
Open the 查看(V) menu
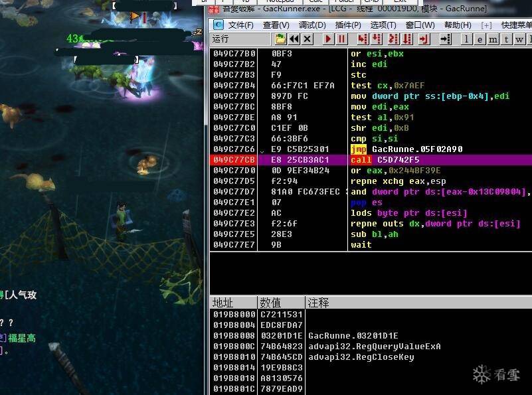pos(276,25)
